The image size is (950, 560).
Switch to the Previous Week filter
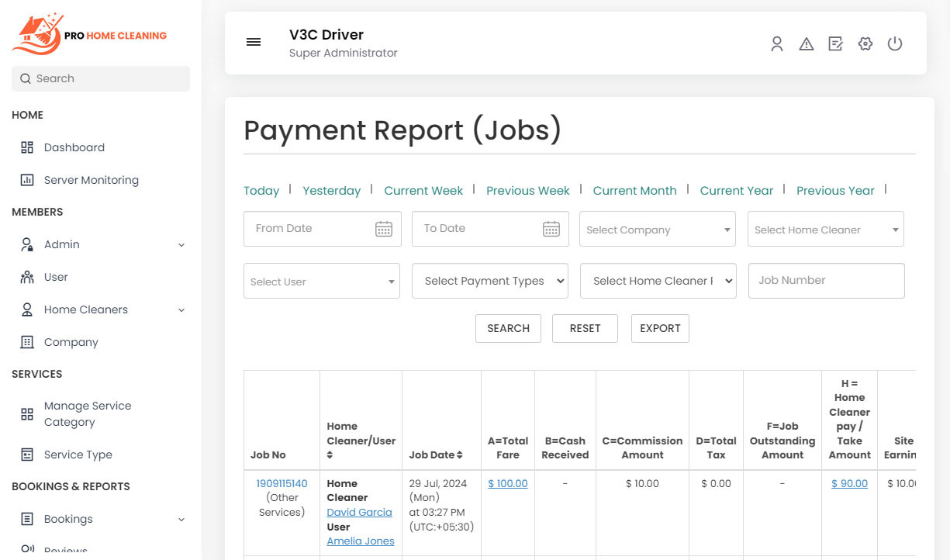point(528,190)
